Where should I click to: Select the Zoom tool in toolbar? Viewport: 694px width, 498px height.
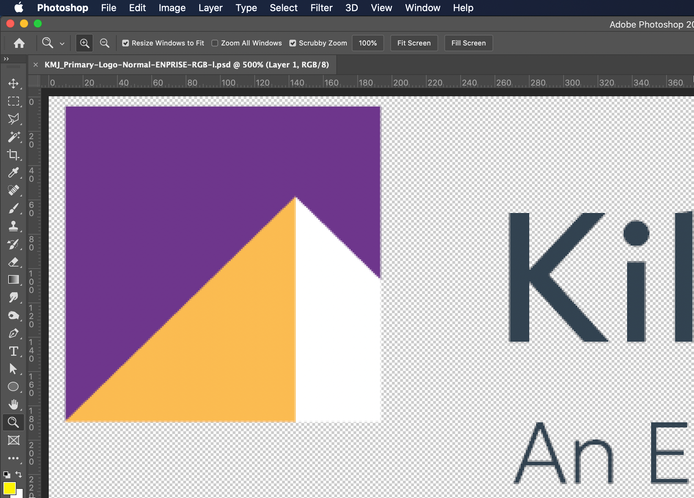(13, 422)
